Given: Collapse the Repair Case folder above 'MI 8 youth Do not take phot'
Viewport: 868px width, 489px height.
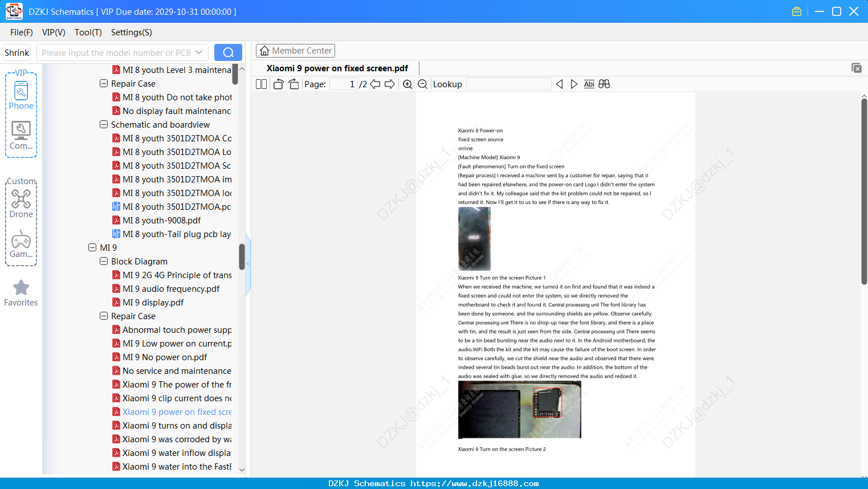Looking at the screenshot, I should 104,83.
